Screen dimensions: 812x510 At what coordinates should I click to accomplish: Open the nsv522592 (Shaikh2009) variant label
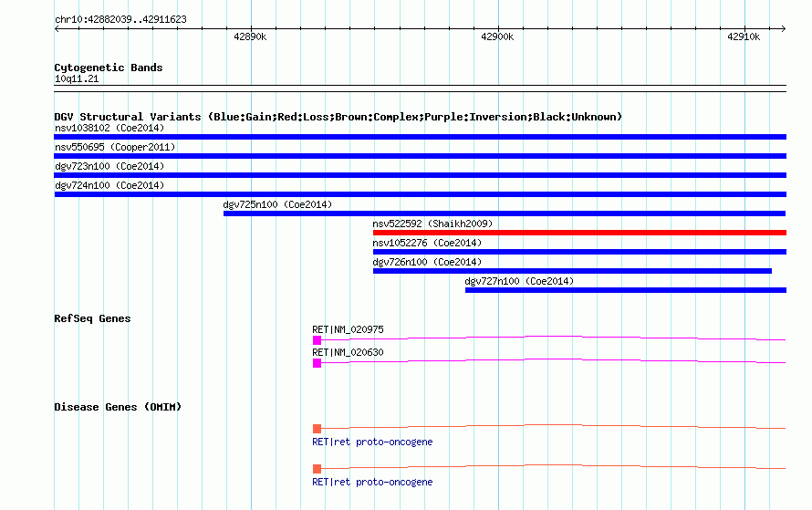click(432, 224)
